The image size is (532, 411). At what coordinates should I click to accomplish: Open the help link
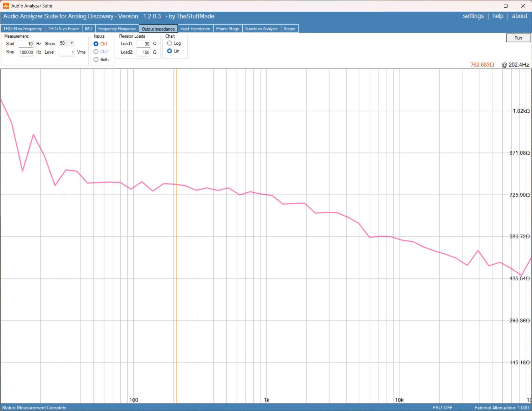pyautogui.click(x=497, y=16)
